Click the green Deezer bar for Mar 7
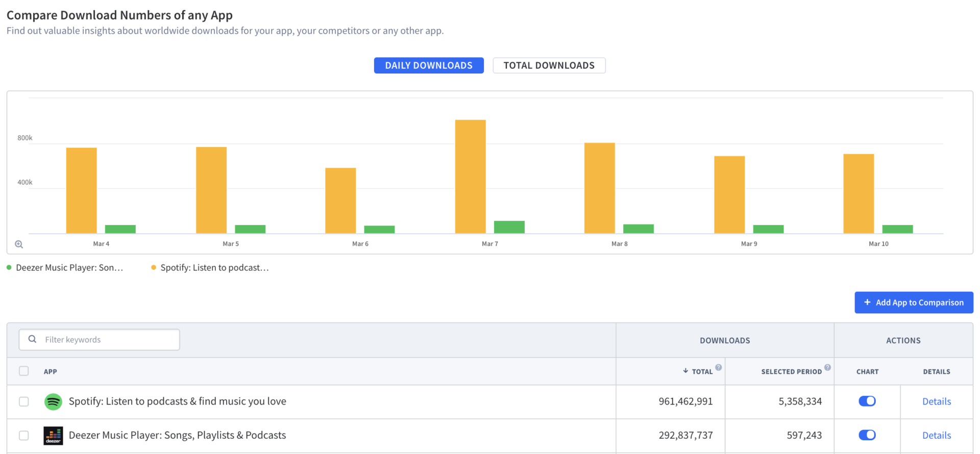This screenshot has height=454, width=980. pyautogui.click(x=509, y=227)
